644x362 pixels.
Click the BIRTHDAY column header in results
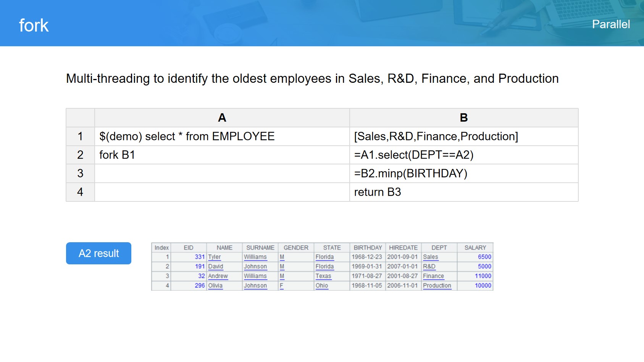tap(367, 248)
